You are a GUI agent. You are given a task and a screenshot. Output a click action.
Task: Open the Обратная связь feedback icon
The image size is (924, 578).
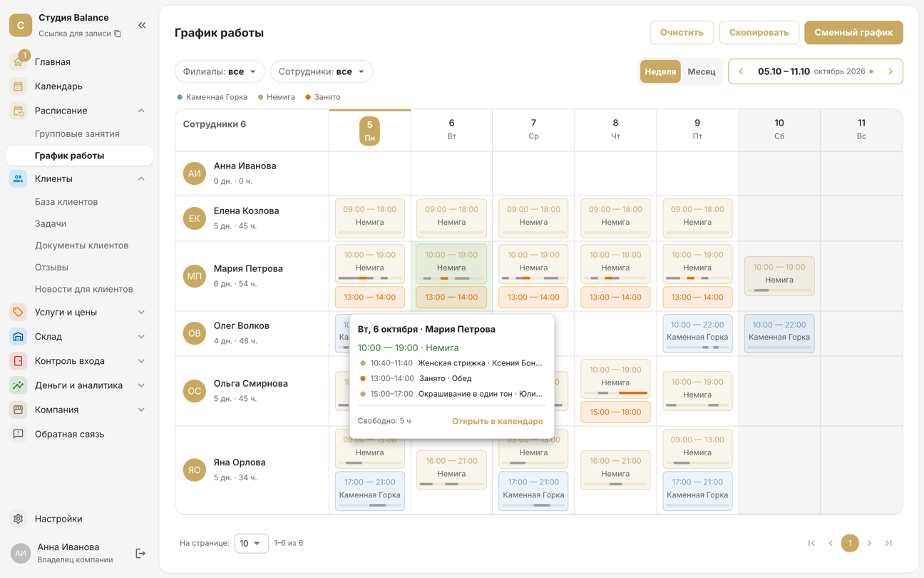click(x=19, y=434)
